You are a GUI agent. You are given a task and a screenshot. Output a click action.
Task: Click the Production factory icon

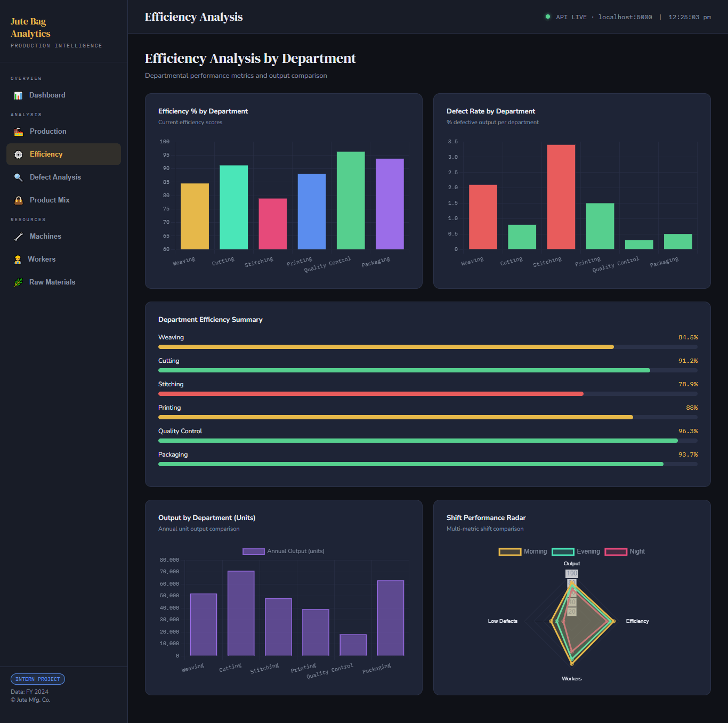tap(19, 132)
